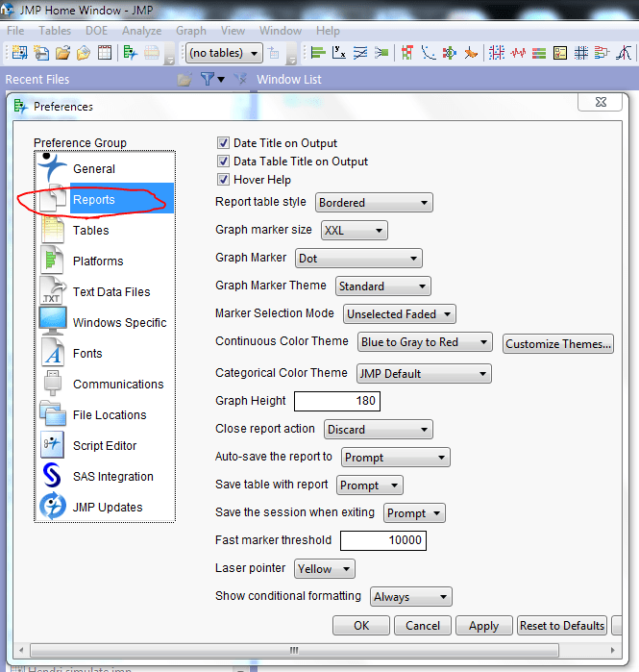Open Categorical Color Theme dropdown
This screenshot has height=672, width=639.
pos(424,373)
